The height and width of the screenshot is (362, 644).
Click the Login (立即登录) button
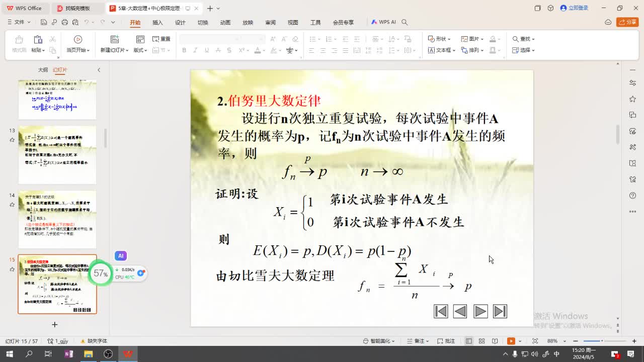[574, 8]
